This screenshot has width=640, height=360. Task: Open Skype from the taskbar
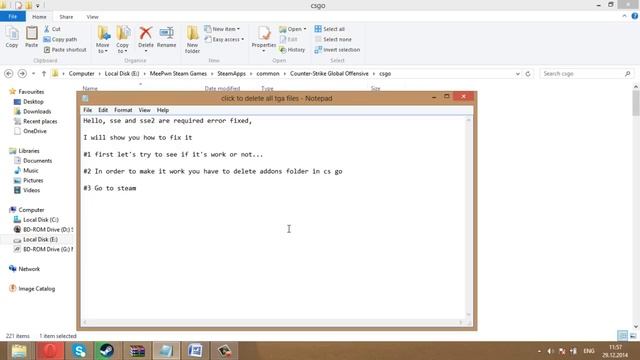pos(79,351)
